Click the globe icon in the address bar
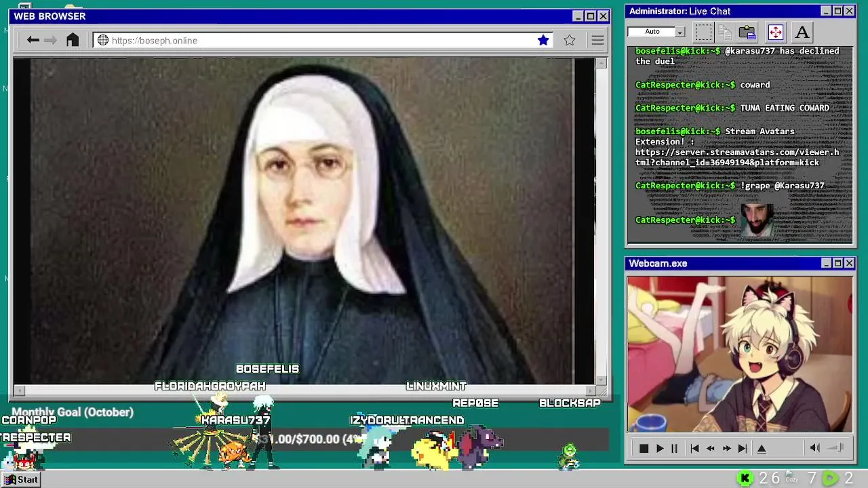The image size is (868, 488). (103, 40)
